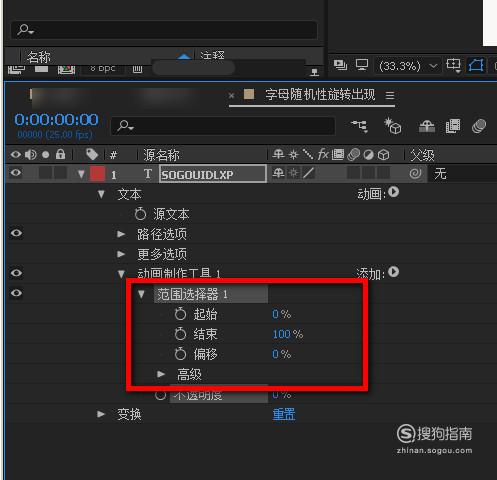Click the audio speaker column header icon
The width and height of the screenshot is (497, 480).
(31, 154)
